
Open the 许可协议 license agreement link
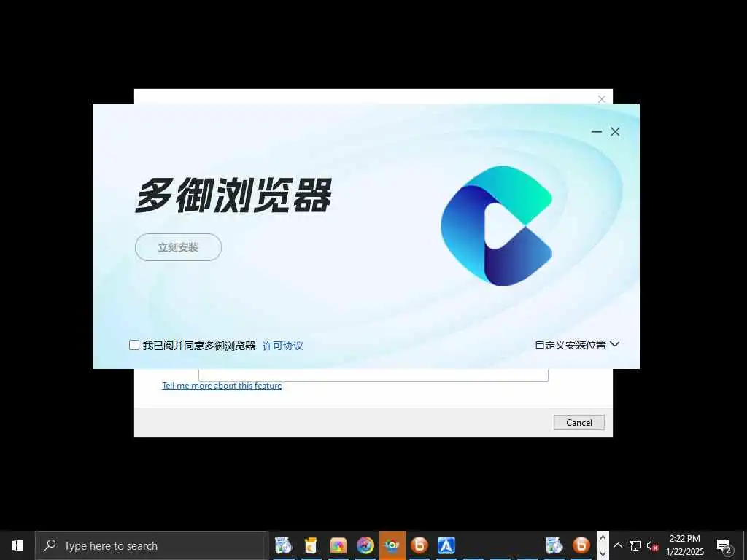(x=283, y=346)
